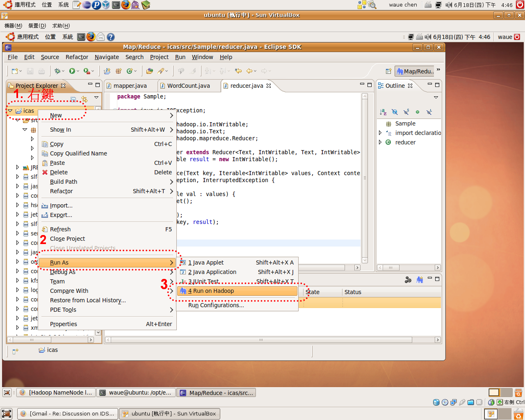Click the Debug tool in the Eclipse toolbar
525x420 pixels.
tap(57, 71)
